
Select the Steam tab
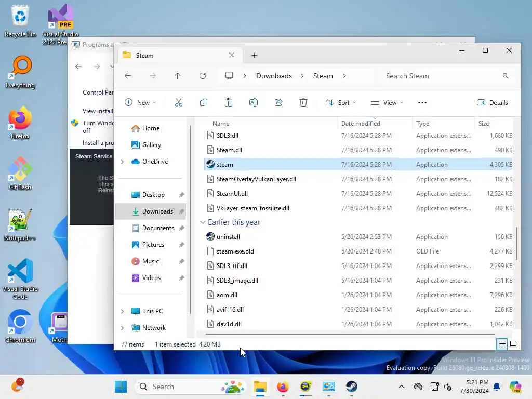tap(179, 55)
